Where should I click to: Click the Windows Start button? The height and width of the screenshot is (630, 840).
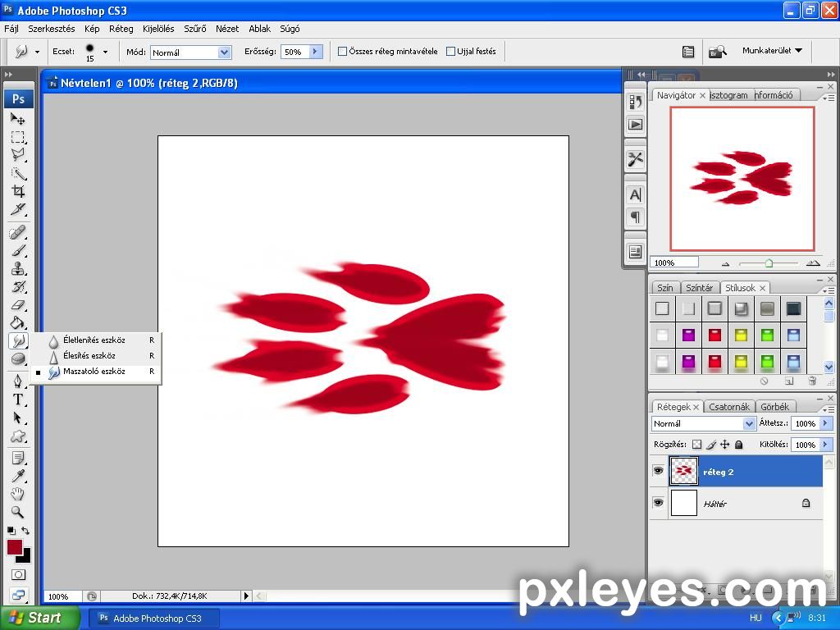coord(39,618)
